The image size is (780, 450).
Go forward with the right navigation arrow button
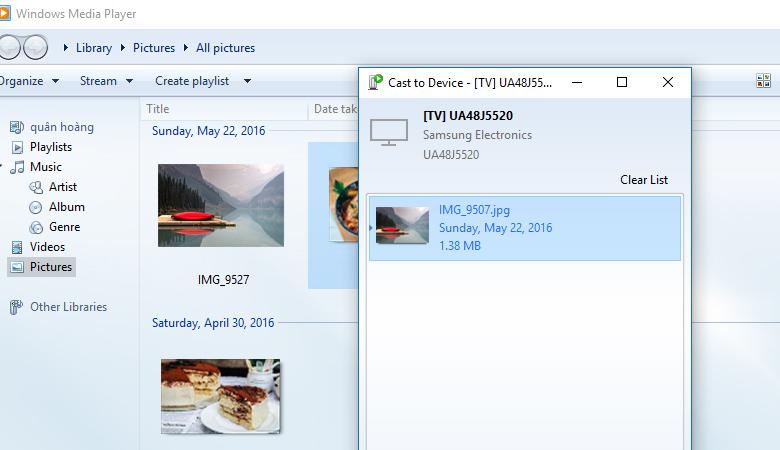[36, 48]
